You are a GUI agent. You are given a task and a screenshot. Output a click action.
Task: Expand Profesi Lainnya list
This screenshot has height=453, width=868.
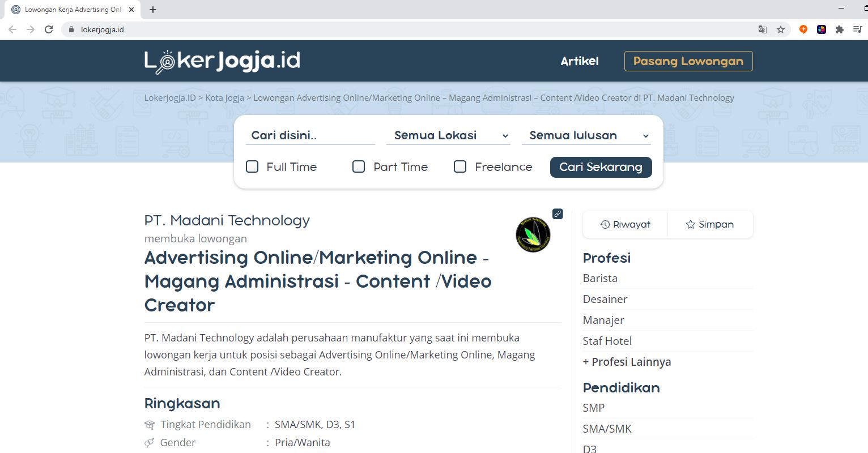627,361
